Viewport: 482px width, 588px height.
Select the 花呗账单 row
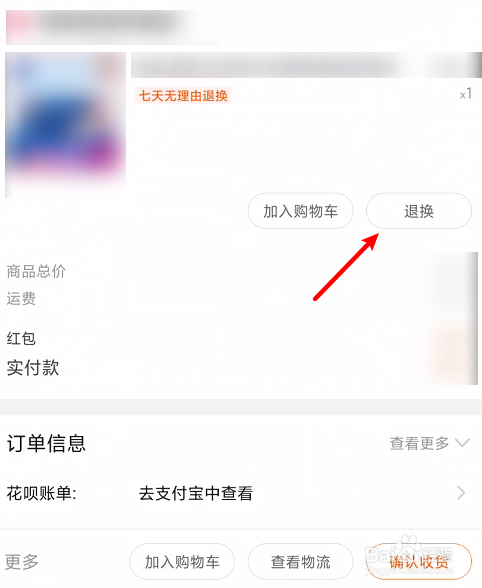tap(241, 493)
